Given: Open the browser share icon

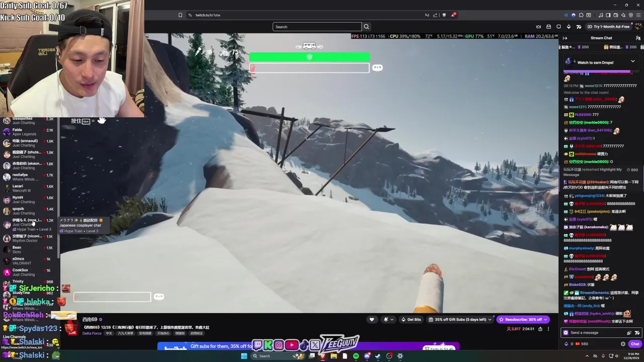Looking at the screenshot, I should coord(435,15).
